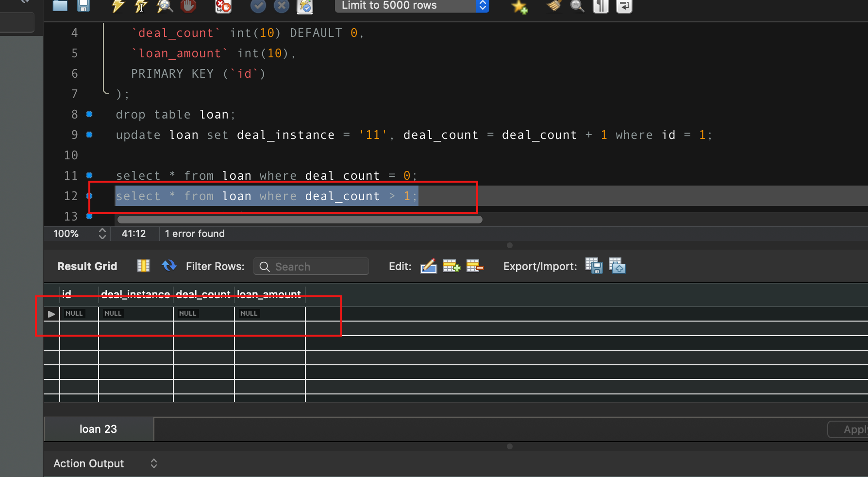Screen dimensions: 868x477
Task: Toggle auto-commit mode icon
Action: pos(305,6)
